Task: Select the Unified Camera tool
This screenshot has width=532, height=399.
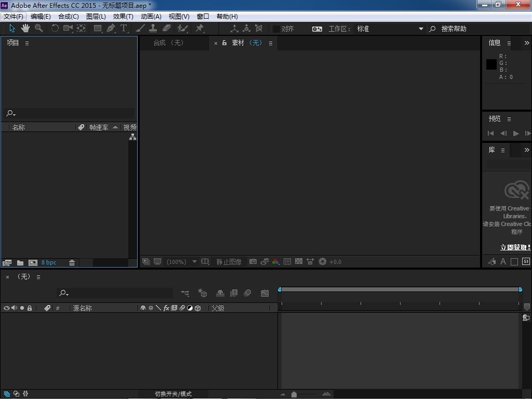Action: pyautogui.click(x=68, y=29)
